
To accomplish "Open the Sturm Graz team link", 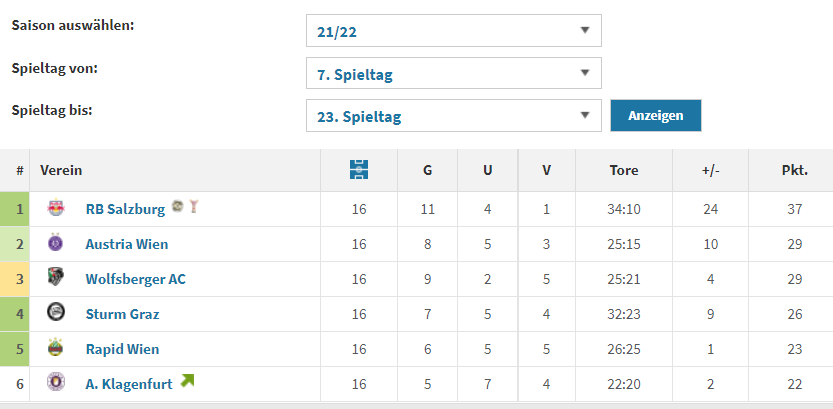I will click(122, 314).
